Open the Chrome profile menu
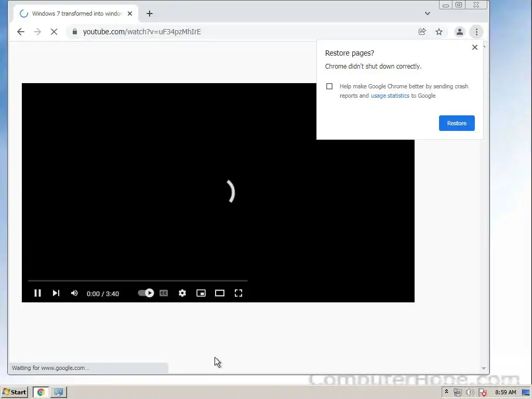Viewport: 532px width, 399px height. [x=459, y=32]
